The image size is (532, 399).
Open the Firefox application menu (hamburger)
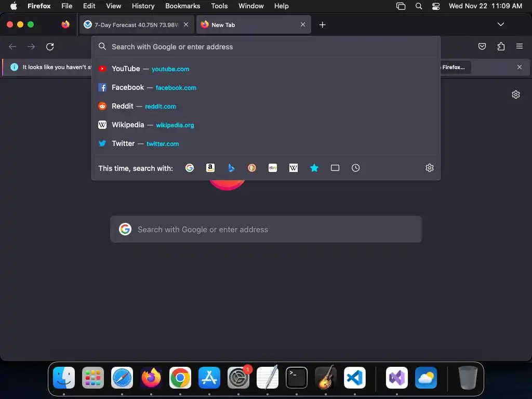pyautogui.click(x=520, y=46)
